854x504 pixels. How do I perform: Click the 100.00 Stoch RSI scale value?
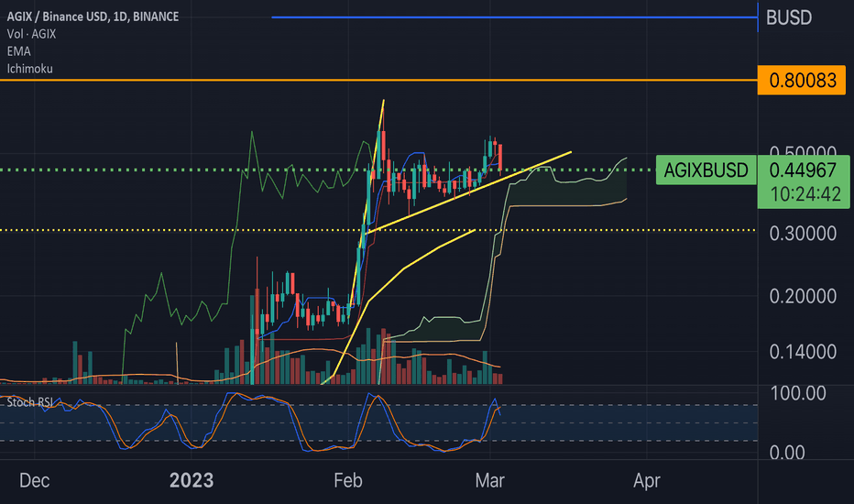click(x=798, y=393)
